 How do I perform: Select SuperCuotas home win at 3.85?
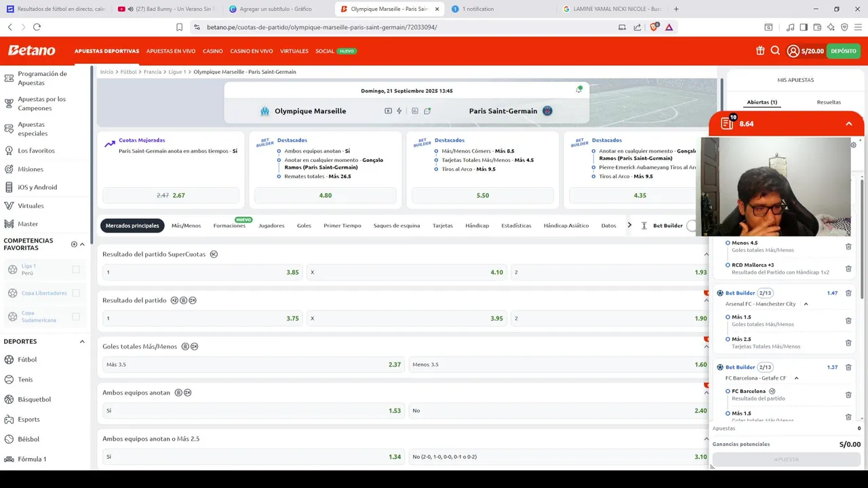[x=202, y=272]
